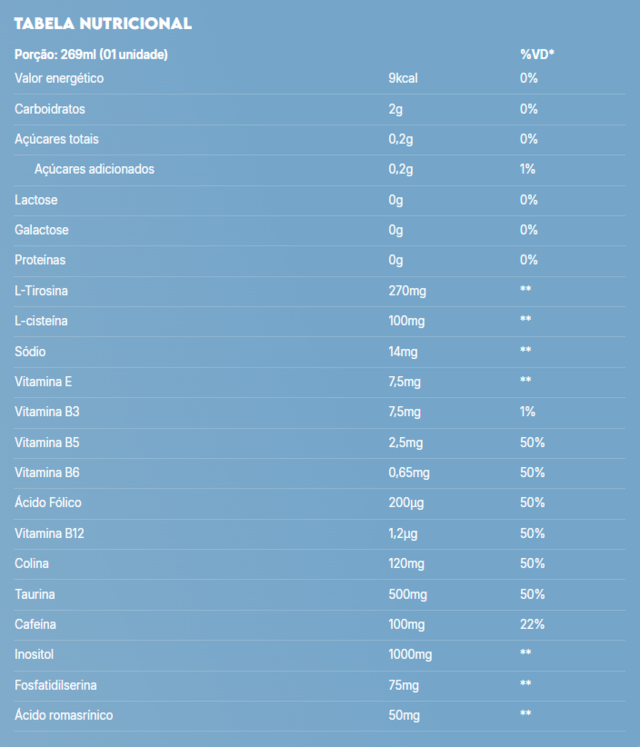The width and height of the screenshot is (640, 747).
Task: Select the Sódio 14mg value
Action: click(403, 352)
